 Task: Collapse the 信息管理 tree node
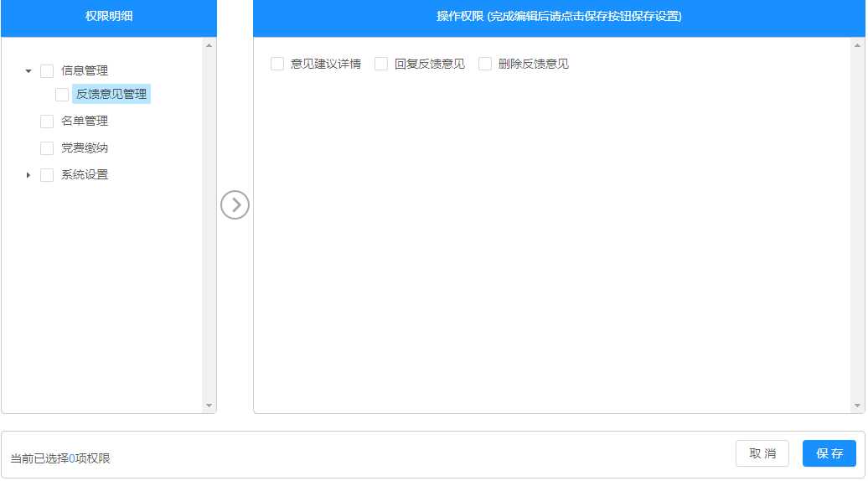[28, 71]
